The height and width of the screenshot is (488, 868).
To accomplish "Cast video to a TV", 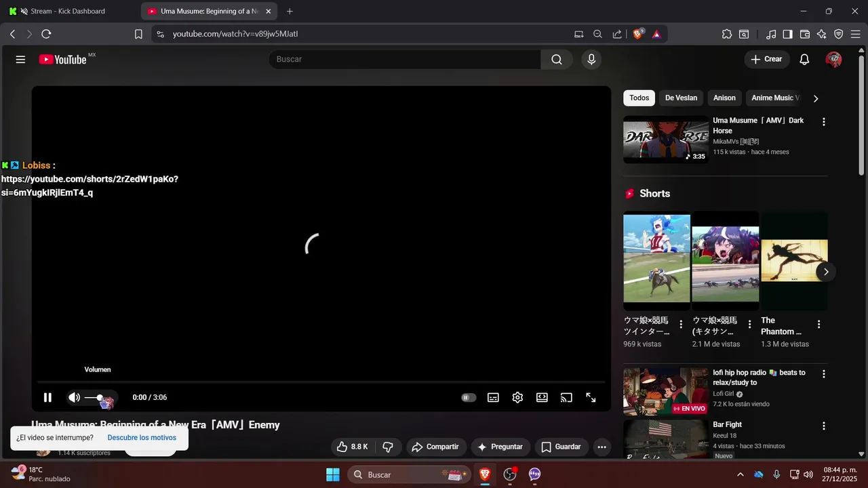I will point(566,398).
